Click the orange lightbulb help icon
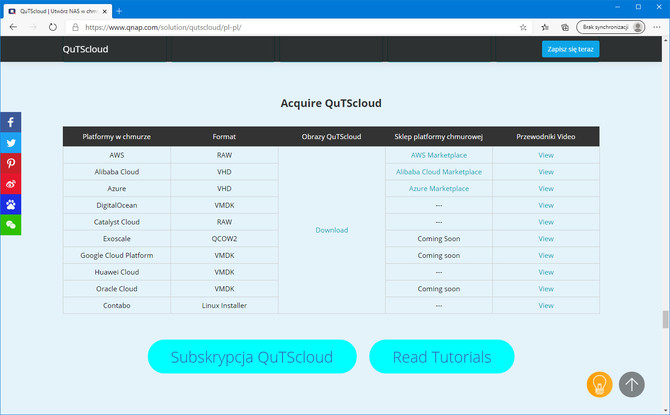This screenshot has height=415, width=670. click(x=599, y=384)
